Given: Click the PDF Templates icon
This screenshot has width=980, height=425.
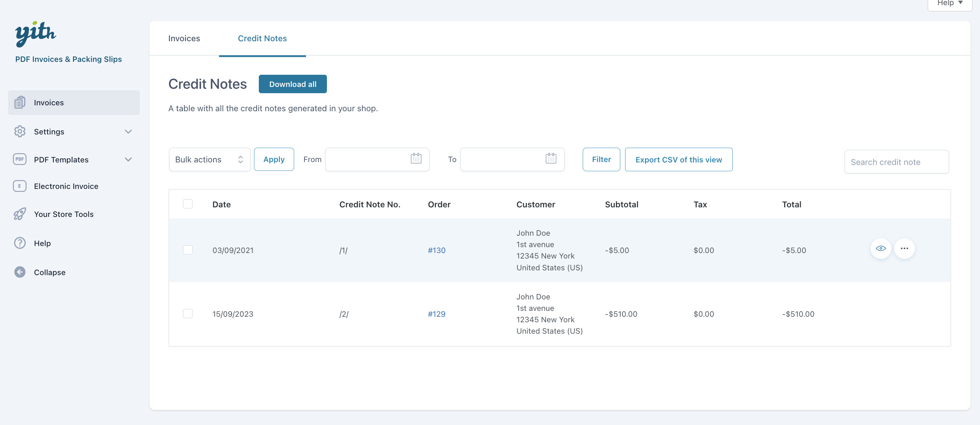Looking at the screenshot, I should click(20, 159).
